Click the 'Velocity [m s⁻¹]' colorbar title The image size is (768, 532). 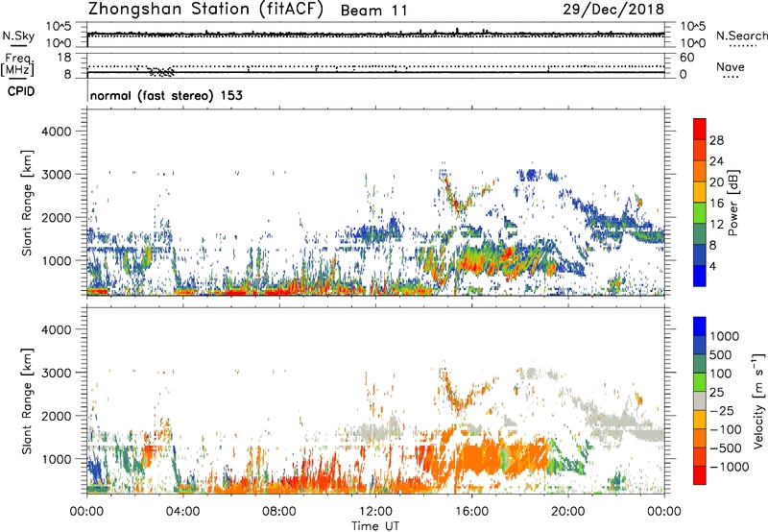[x=758, y=400]
